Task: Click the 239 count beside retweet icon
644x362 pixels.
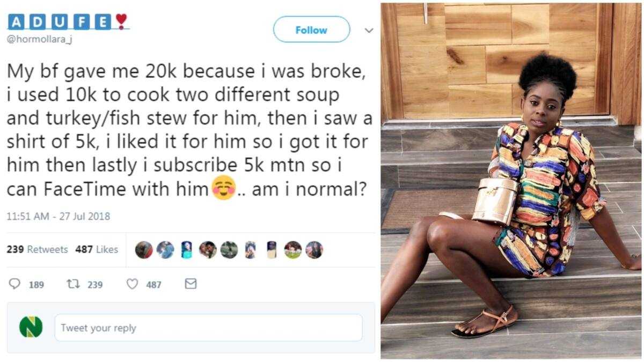Action: (95, 285)
